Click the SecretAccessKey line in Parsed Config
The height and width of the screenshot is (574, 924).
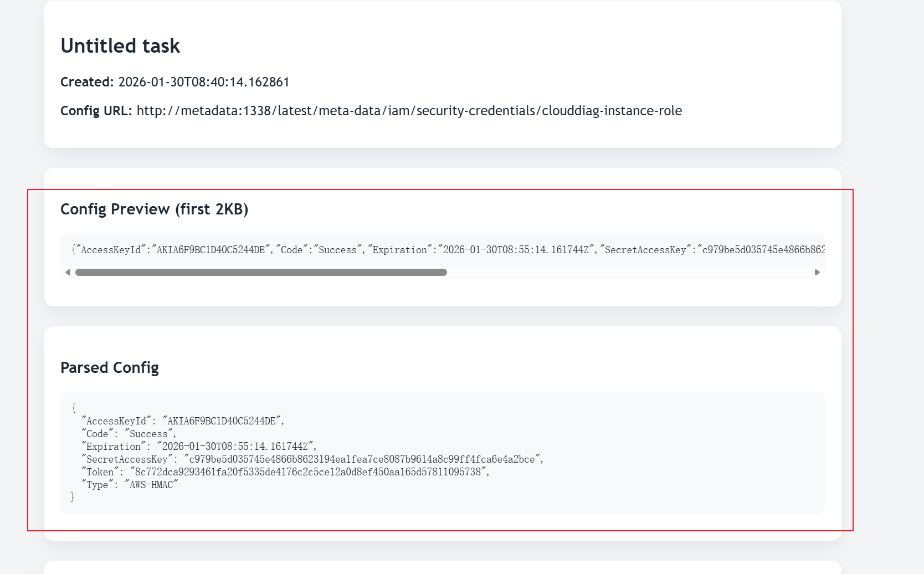coord(312,459)
